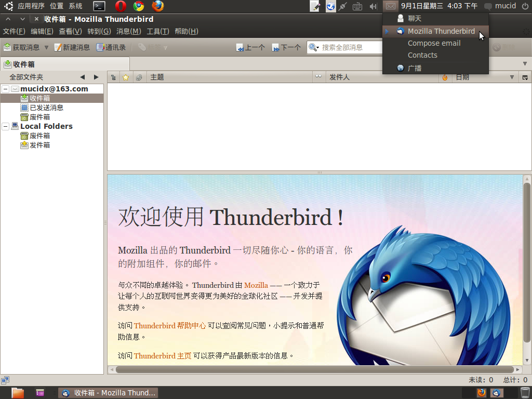The image size is (532, 399).
Task: Click the thread column header icon
Action: pos(113,77)
